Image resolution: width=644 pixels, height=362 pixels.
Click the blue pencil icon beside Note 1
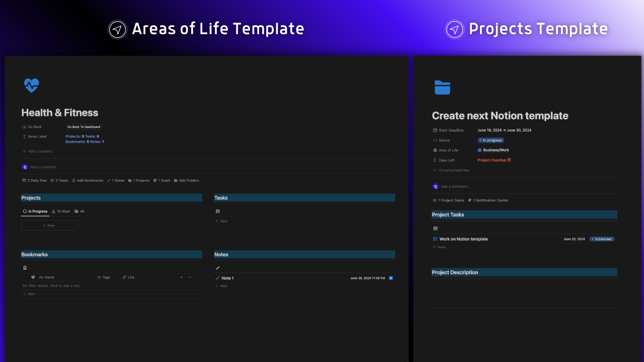click(x=218, y=278)
